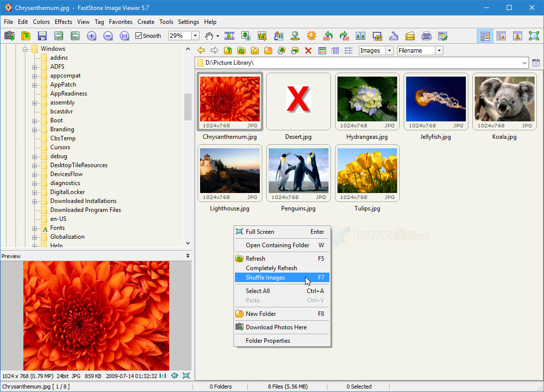Select the Rotate Left 90 degrees icon
The width and height of the screenshot is (544, 392).
(x=327, y=36)
